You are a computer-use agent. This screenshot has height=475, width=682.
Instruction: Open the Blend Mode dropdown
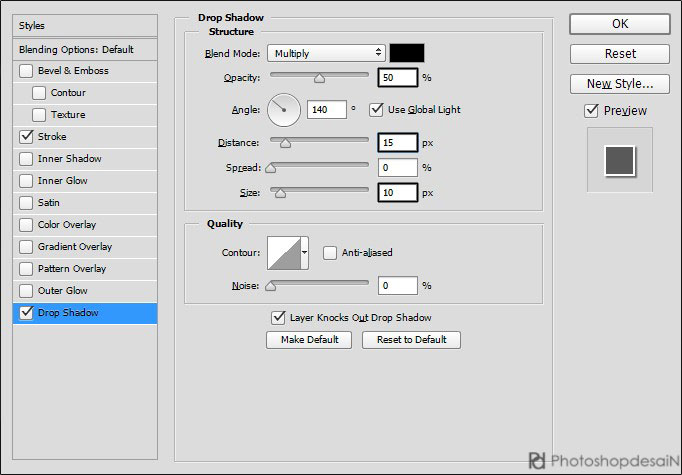[326, 53]
